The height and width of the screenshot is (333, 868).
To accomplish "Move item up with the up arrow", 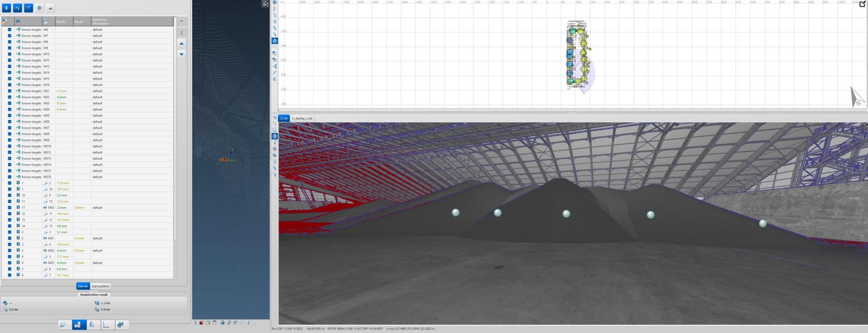I will (x=181, y=43).
